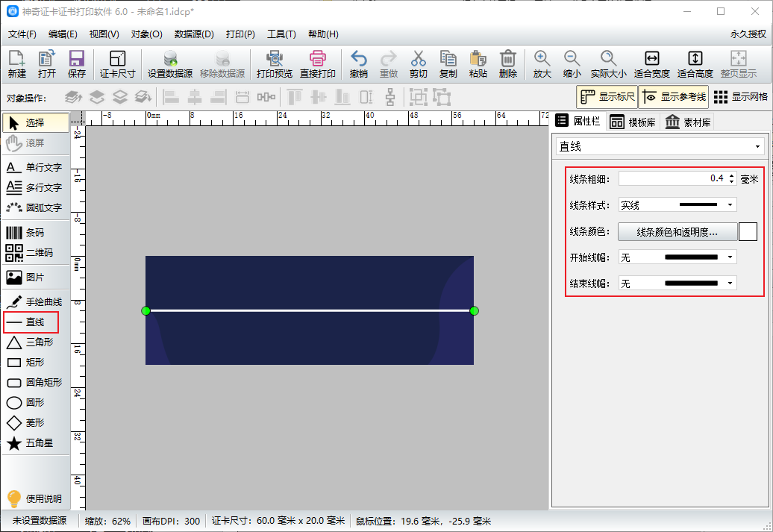The image size is (773, 532).
Task: Select the 条码 barcode tool
Action: 36,233
